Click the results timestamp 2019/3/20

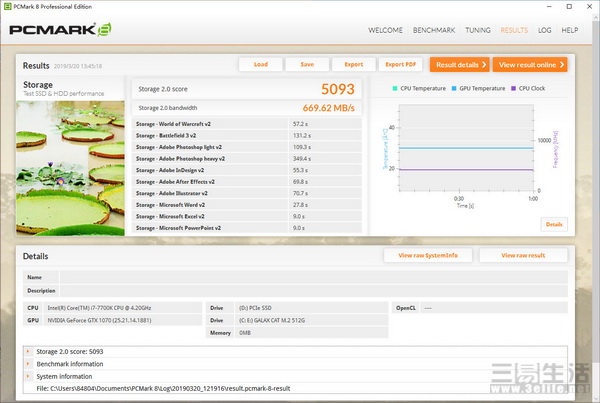78,66
